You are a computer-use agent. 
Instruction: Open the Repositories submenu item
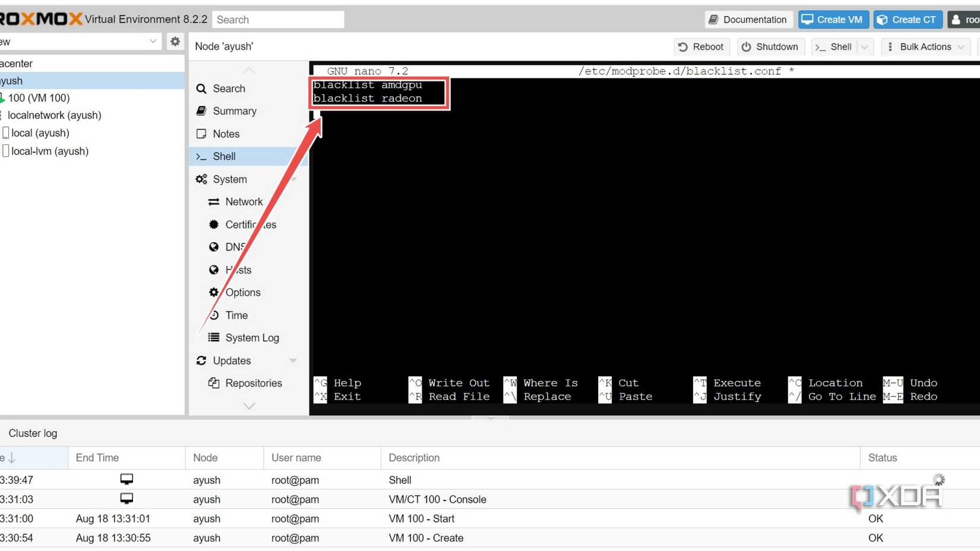click(x=248, y=383)
